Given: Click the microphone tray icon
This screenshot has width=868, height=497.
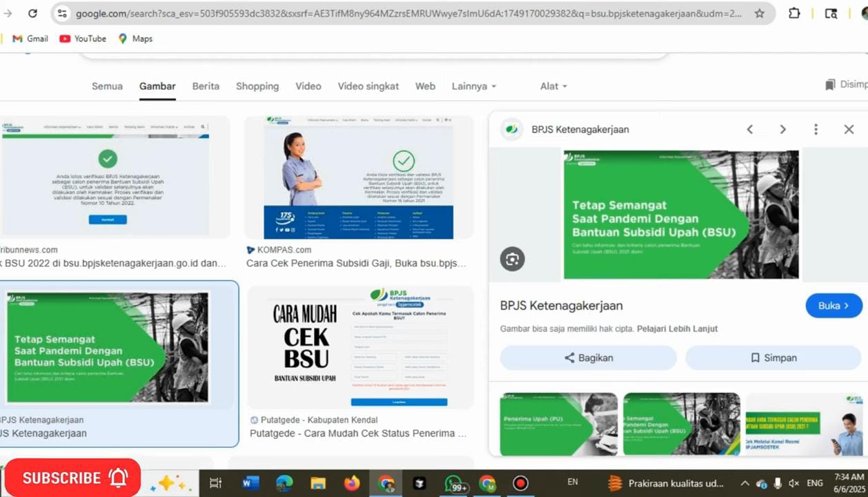Looking at the screenshot, I should point(778,483).
